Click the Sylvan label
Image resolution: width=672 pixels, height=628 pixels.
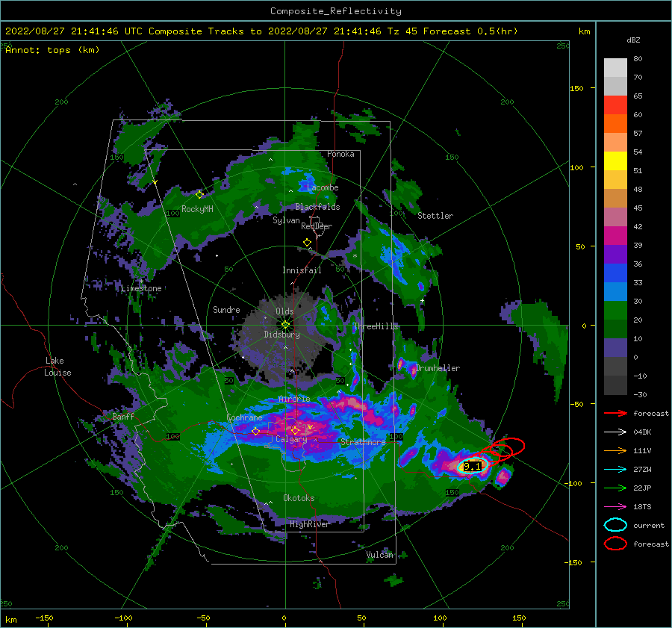286,221
